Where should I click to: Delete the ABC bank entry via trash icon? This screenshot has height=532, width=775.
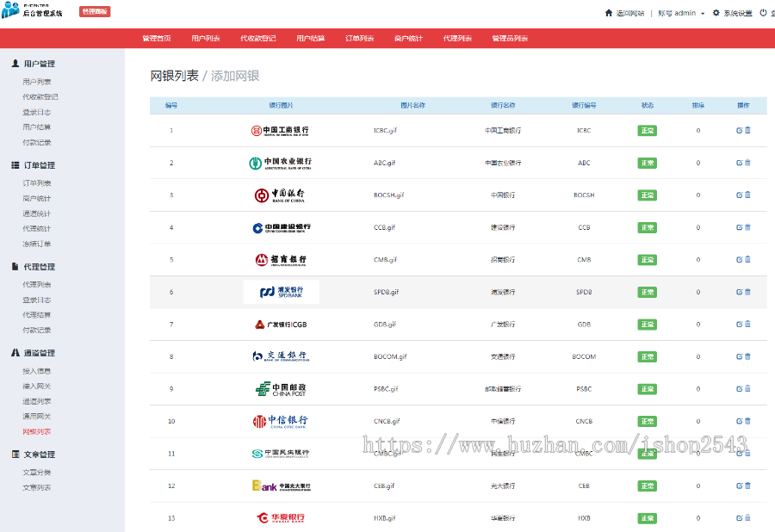[x=747, y=163]
